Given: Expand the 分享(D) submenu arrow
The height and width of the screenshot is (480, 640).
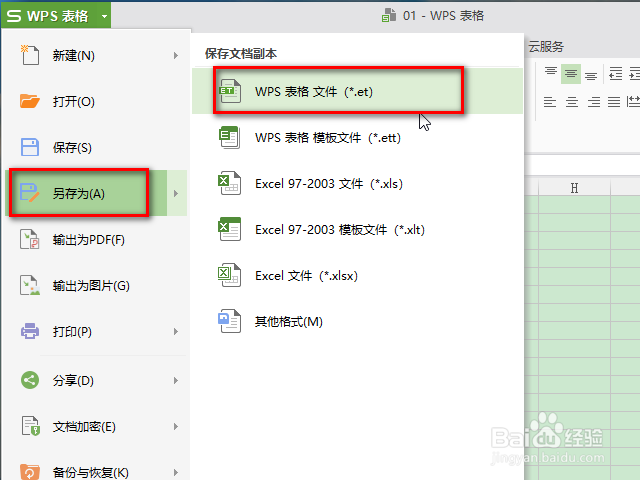Looking at the screenshot, I should tap(176, 380).
